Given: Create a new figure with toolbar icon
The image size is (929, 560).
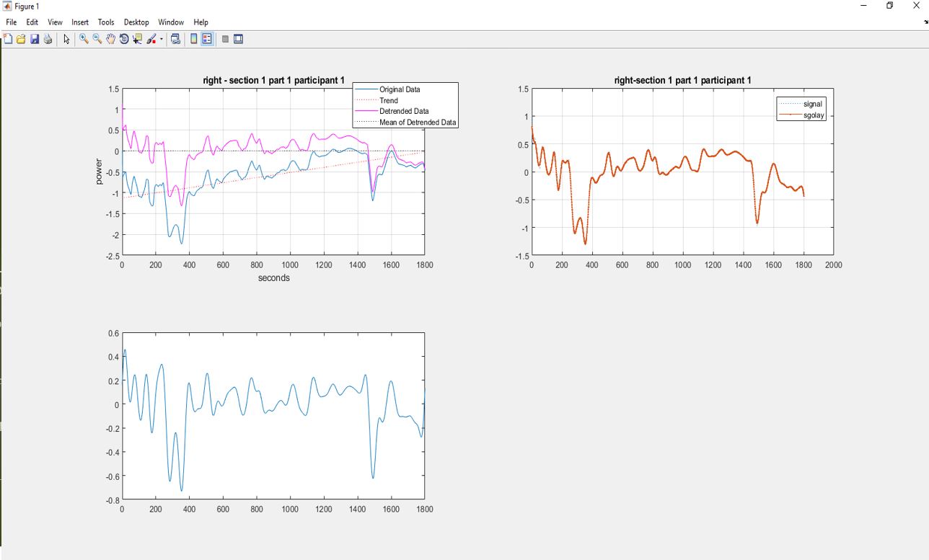Looking at the screenshot, I should click(8, 39).
